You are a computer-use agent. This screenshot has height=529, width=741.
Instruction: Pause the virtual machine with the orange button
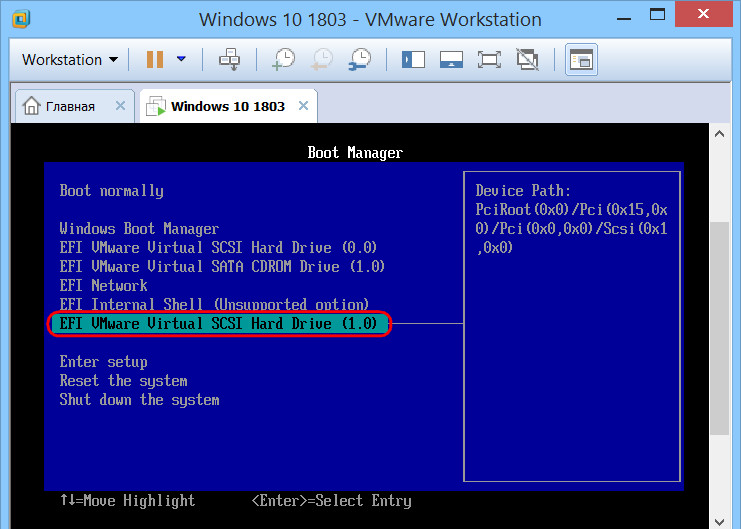(155, 60)
